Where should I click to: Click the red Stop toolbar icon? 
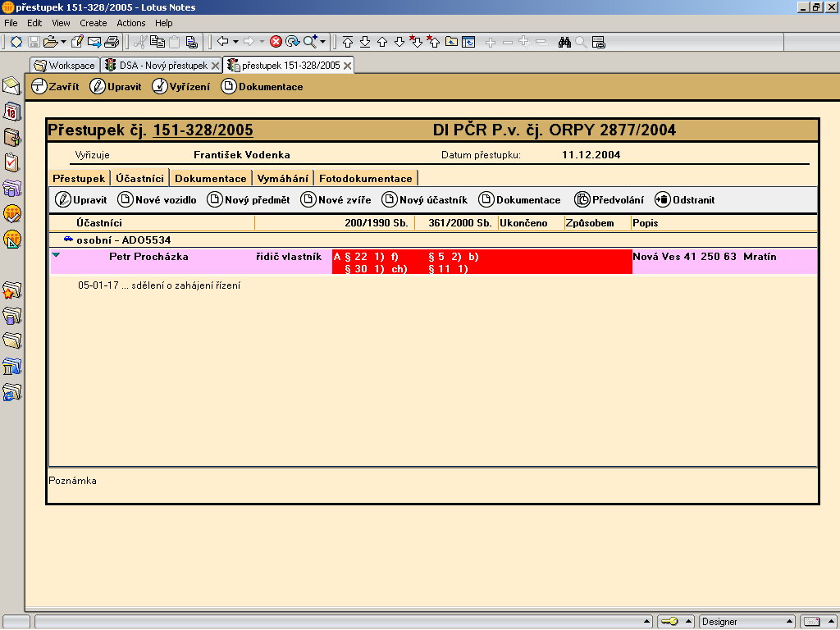[x=276, y=42]
